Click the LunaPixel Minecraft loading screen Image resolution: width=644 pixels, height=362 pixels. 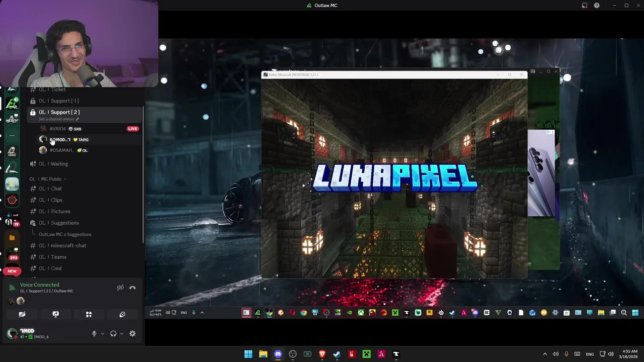coord(394,178)
